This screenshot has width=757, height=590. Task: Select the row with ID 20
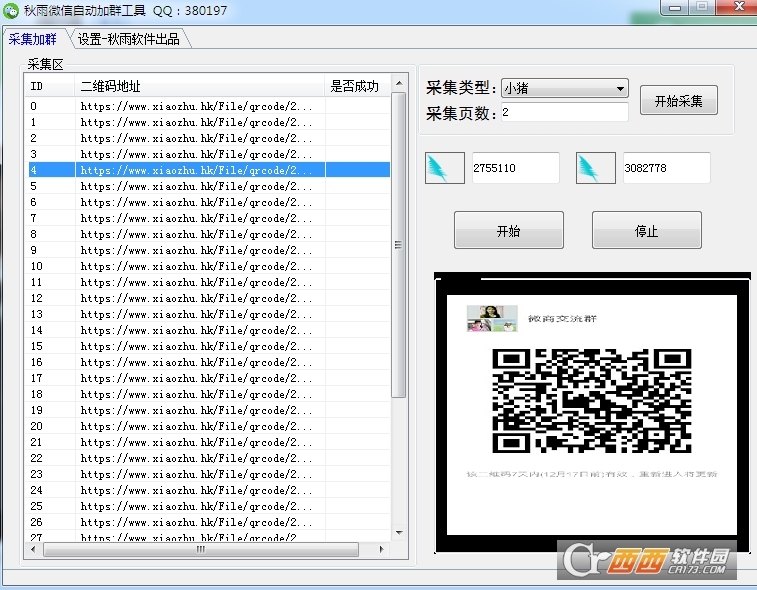pyautogui.click(x=208, y=425)
